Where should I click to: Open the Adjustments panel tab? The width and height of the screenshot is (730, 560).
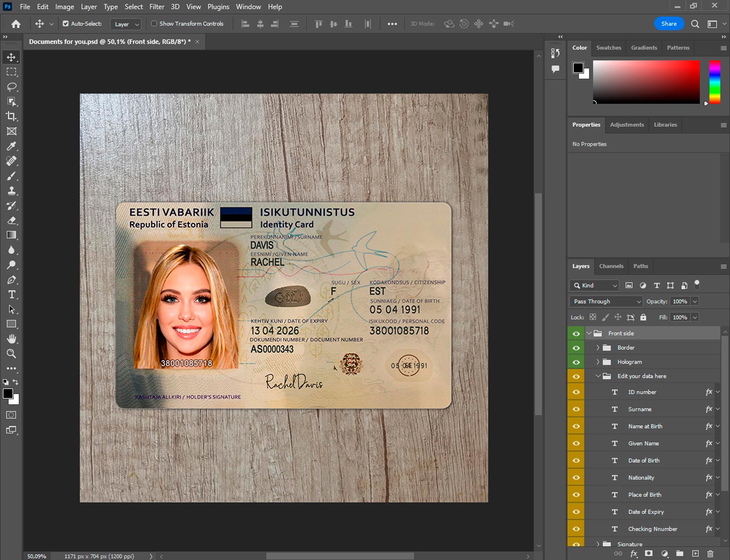(626, 125)
